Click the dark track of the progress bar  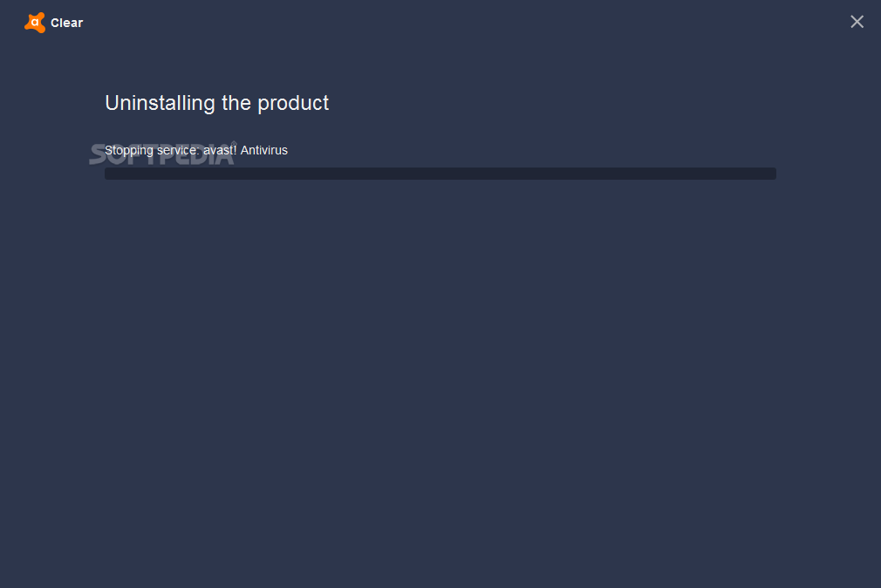point(440,173)
